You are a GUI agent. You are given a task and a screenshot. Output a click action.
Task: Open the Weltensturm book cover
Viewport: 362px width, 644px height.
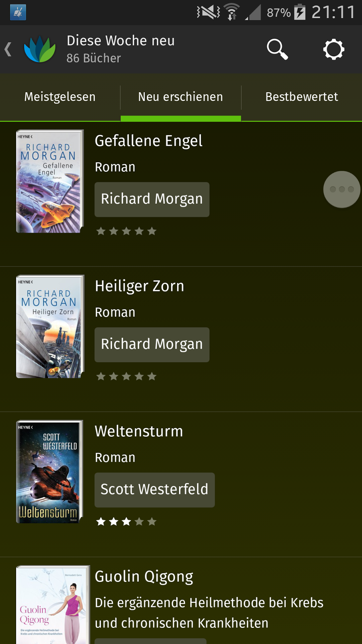[x=50, y=472]
